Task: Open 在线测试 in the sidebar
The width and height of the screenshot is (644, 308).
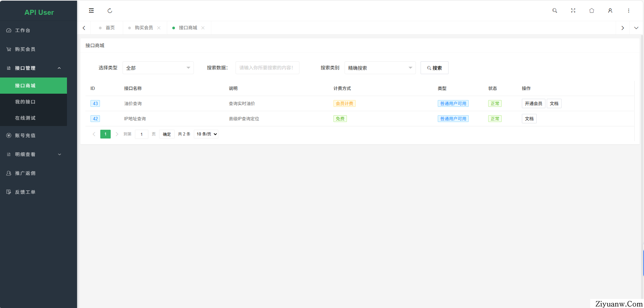Action: pyautogui.click(x=34, y=118)
